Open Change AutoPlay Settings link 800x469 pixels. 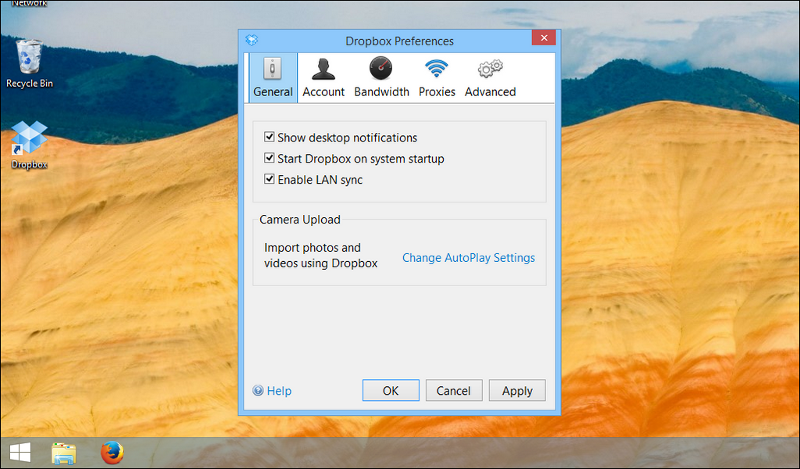click(x=468, y=258)
